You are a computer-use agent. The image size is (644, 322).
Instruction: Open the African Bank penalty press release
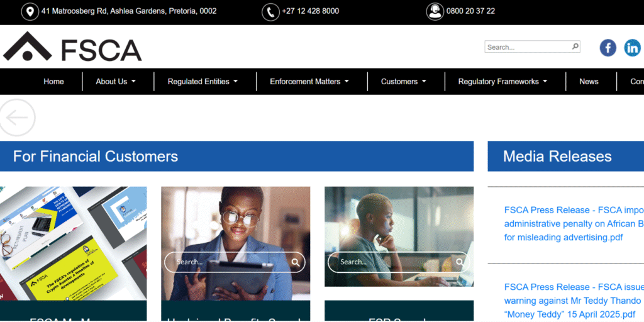coord(574,224)
